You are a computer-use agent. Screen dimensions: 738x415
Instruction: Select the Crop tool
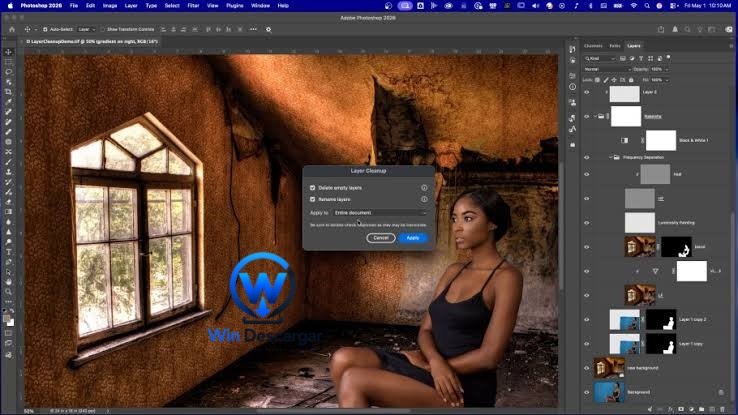(8, 92)
